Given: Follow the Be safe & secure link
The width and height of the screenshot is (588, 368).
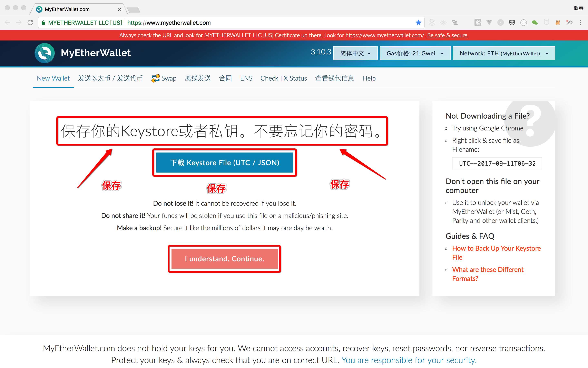Looking at the screenshot, I should coord(447,35).
